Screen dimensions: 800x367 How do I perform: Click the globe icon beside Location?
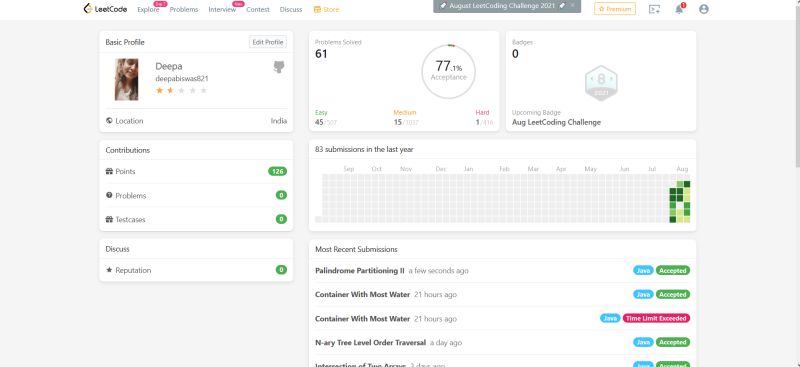pos(109,121)
